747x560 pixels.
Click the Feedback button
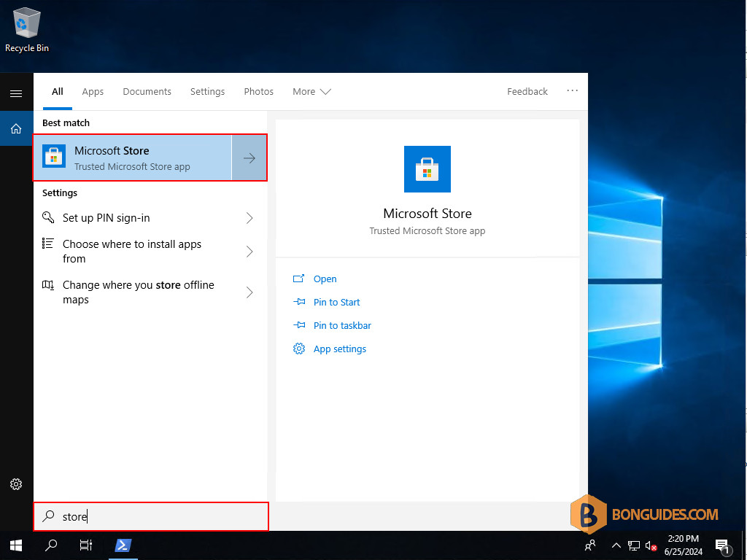(x=527, y=91)
